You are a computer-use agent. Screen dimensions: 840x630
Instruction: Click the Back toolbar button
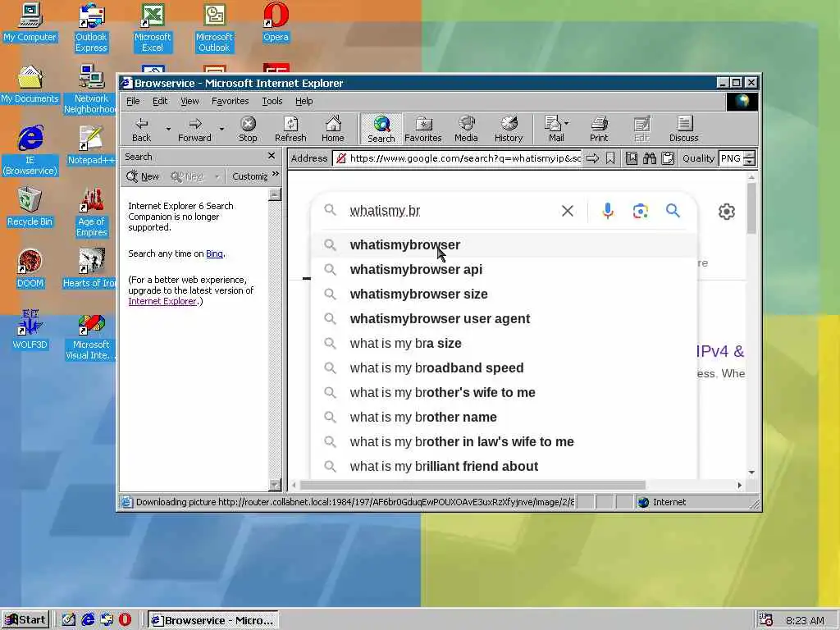[141, 129]
